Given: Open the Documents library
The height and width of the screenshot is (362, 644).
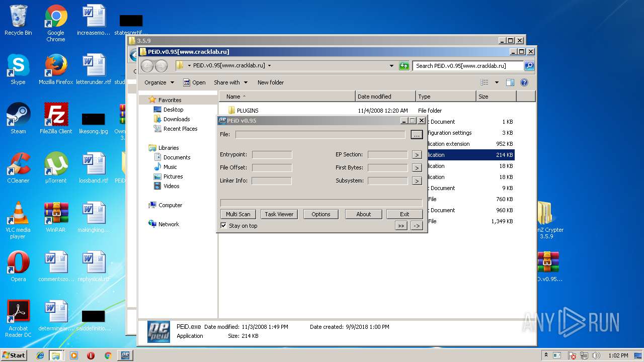Looking at the screenshot, I should point(177,157).
